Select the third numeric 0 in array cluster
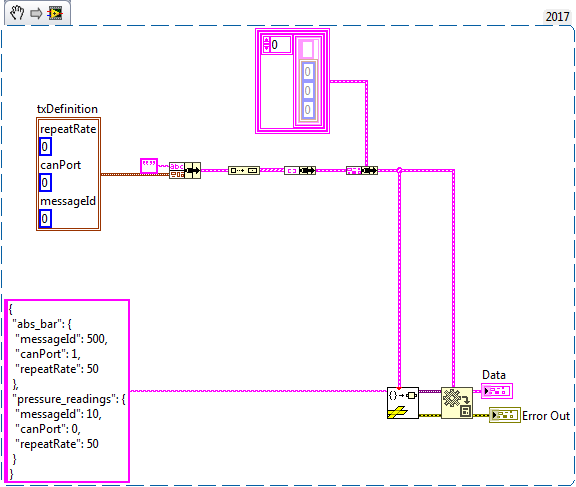 [x=308, y=109]
